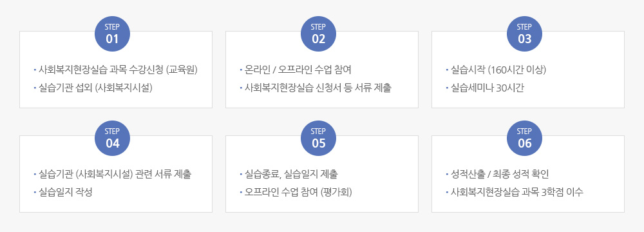
Task: Click the line 실습시작 (160시간 이상)
Action: pos(498,70)
